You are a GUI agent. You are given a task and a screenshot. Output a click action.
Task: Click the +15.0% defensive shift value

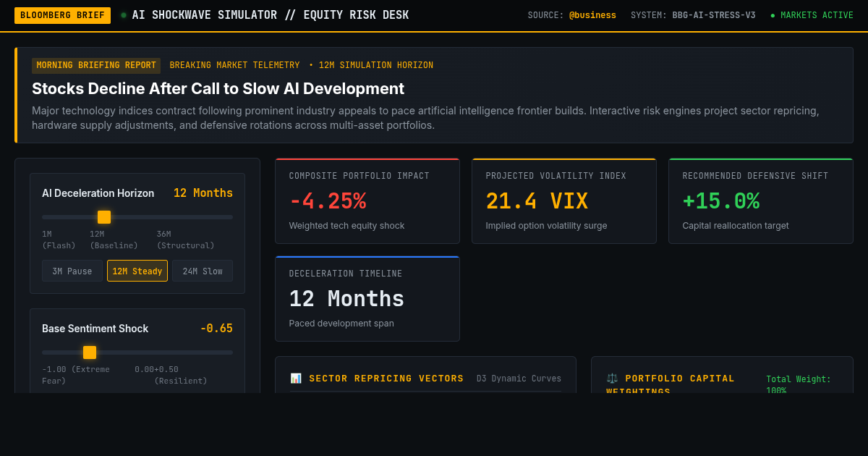721,201
